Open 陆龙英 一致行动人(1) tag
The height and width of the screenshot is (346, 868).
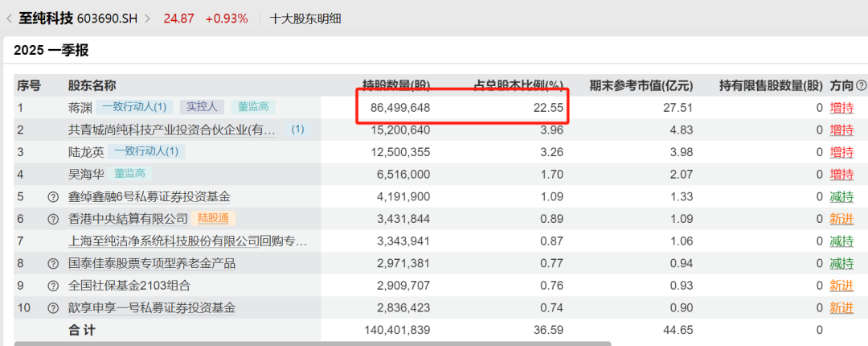click(x=146, y=151)
